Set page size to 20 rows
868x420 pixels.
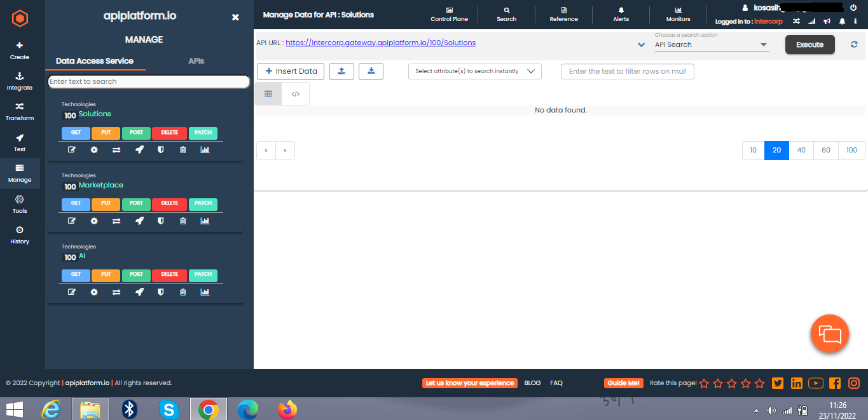click(776, 151)
